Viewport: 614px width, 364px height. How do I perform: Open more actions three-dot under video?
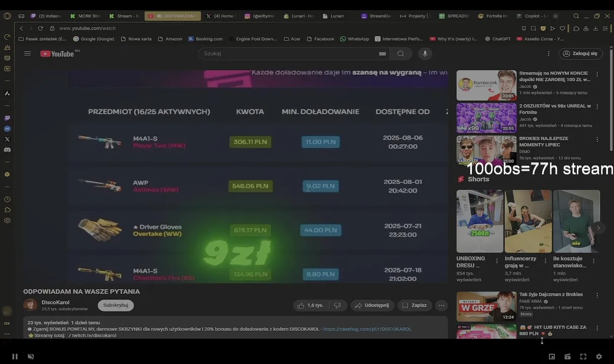(442, 305)
